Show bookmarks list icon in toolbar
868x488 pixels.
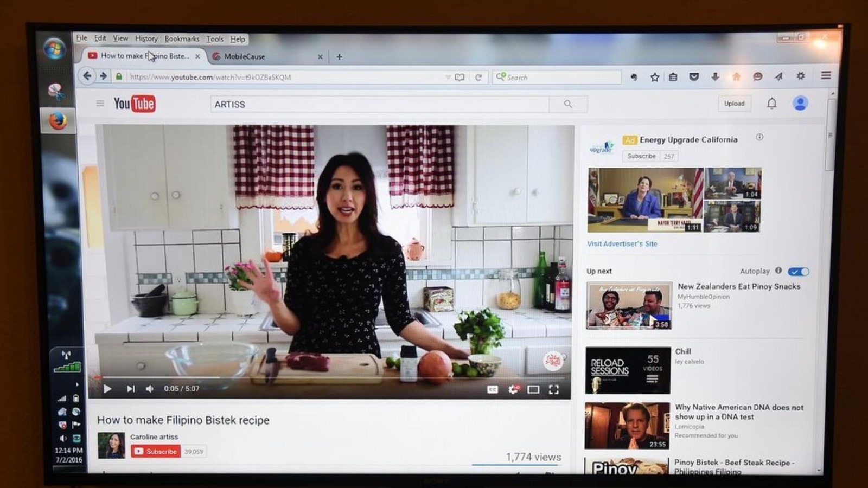point(673,77)
